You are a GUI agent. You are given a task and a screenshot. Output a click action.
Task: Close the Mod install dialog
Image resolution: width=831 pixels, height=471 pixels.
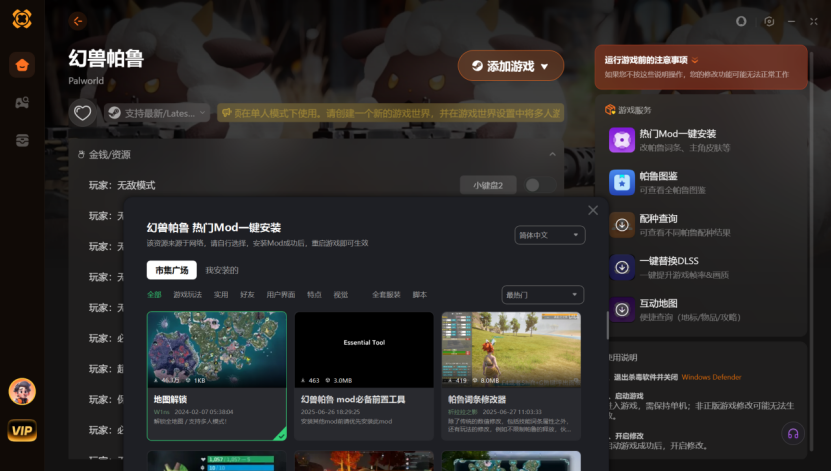pyautogui.click(x=593, y=211)
